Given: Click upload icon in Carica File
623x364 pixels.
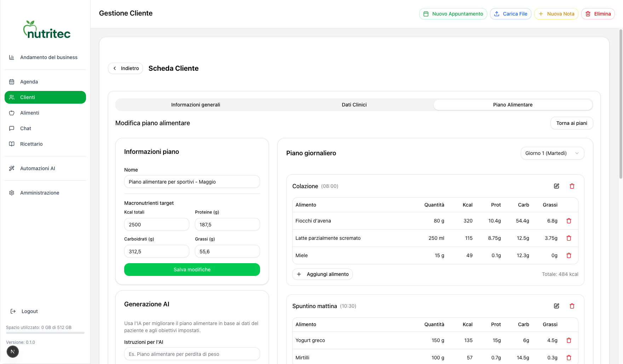Looking at the screenshot, I should click(497, 14).
